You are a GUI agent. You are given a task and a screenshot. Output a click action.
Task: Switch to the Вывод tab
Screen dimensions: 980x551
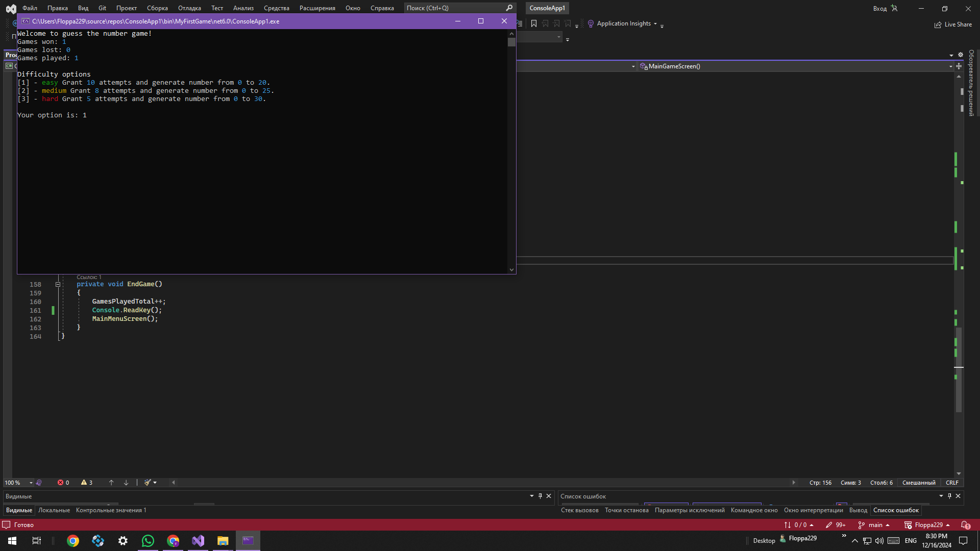pyautogui.click(x=858, y=510)
